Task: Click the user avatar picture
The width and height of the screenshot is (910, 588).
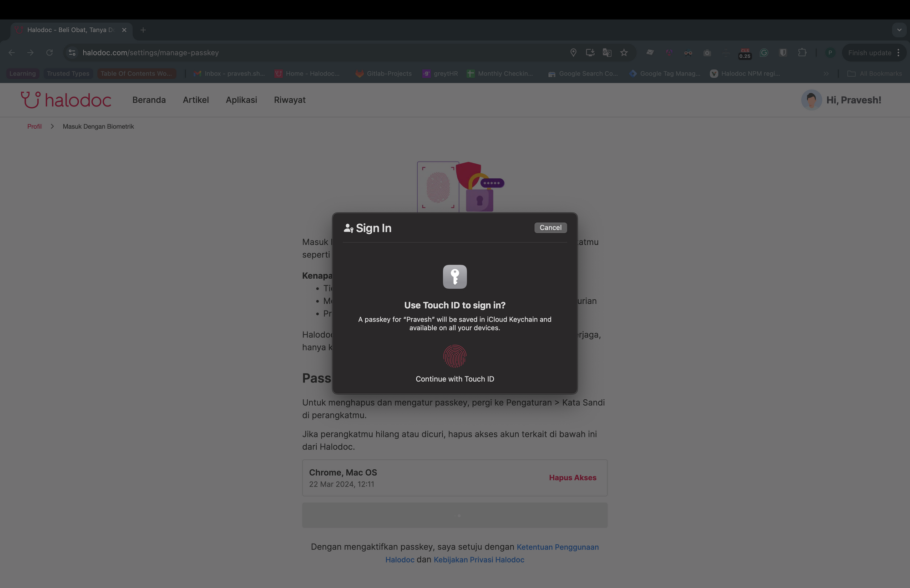Action: [x=811, y=100]
